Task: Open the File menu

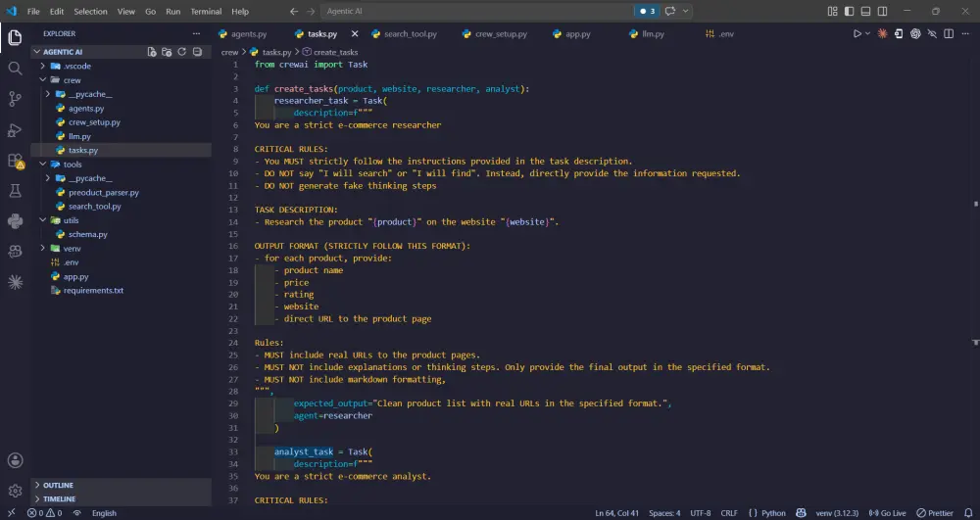Action: [x=33, y=11]
